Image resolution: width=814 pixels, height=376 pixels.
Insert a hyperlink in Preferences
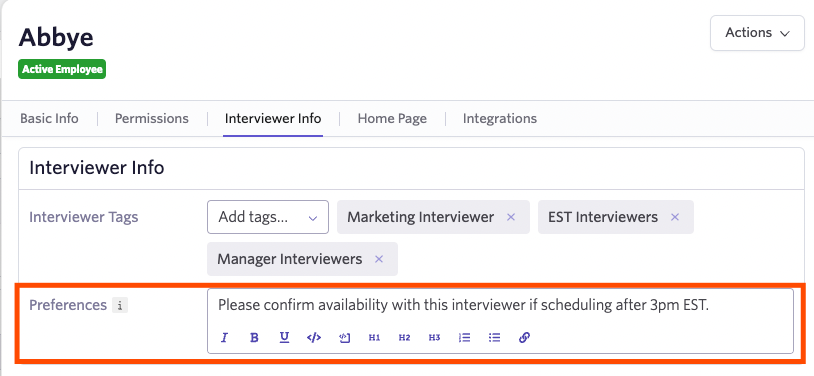click(x=524, y=338)
